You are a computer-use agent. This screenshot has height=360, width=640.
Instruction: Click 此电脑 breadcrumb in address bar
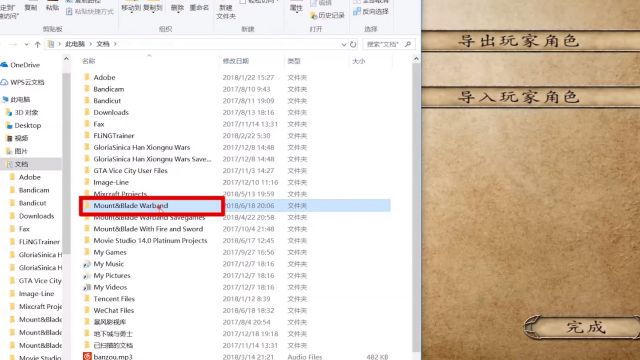coord(75,44)
